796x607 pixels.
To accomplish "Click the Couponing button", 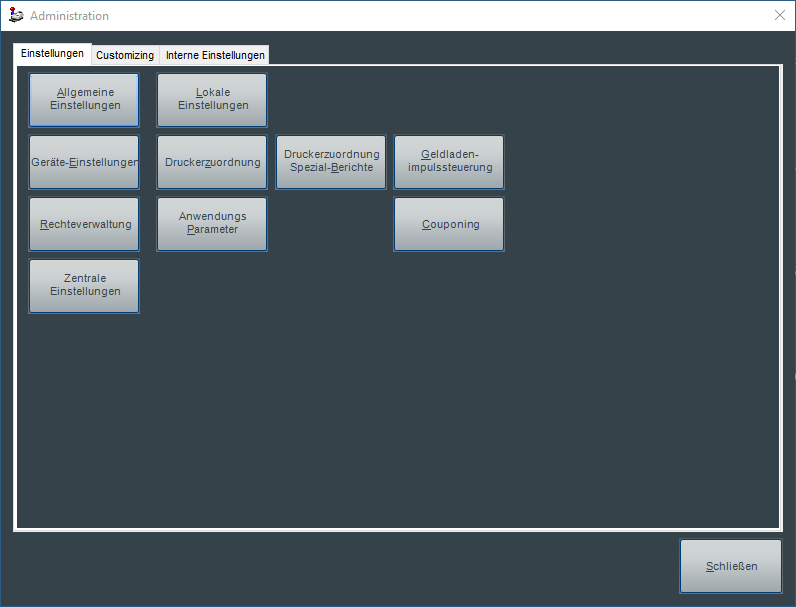I will pos(449,224).
